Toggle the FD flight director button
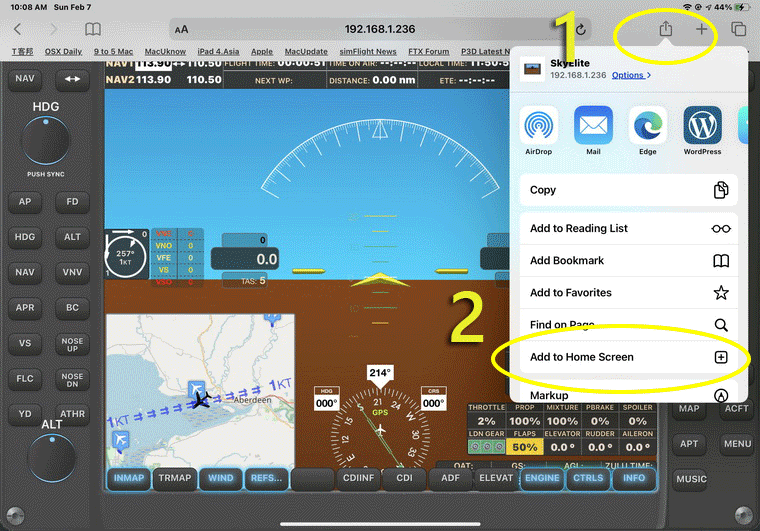This screenshot has height=531, width=760. point(72,201)
